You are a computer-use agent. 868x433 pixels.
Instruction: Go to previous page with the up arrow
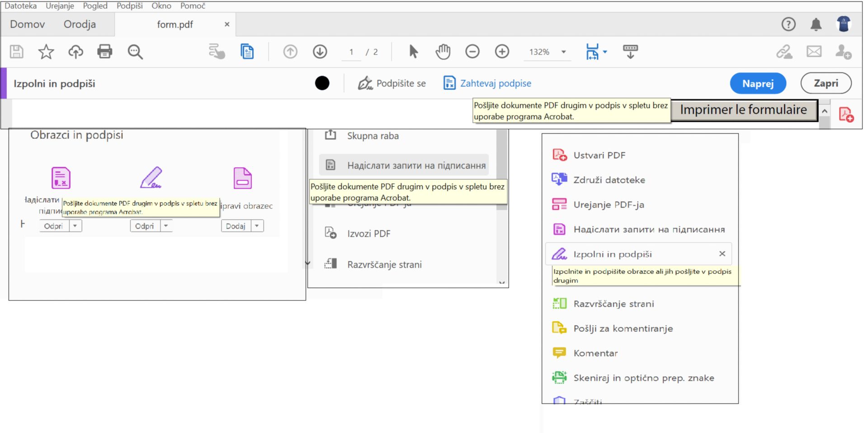290,52
